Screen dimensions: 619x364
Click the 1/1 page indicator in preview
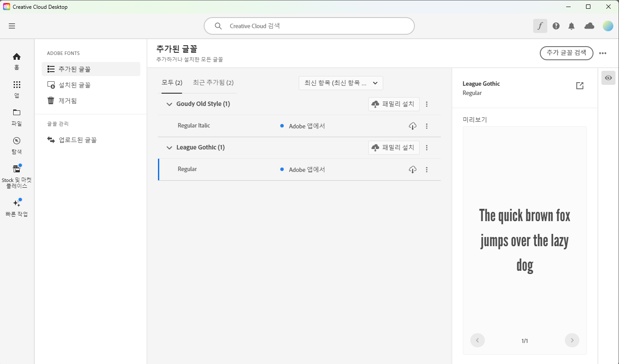(x=524, y=341)
